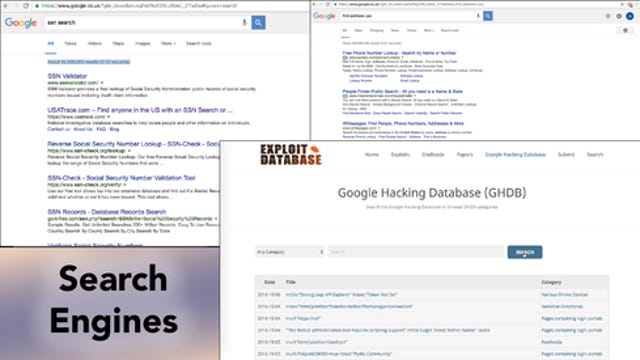Open Footholds category link in GHDB table
Viewport: 640px width, 360px height.
click(552, 342)
